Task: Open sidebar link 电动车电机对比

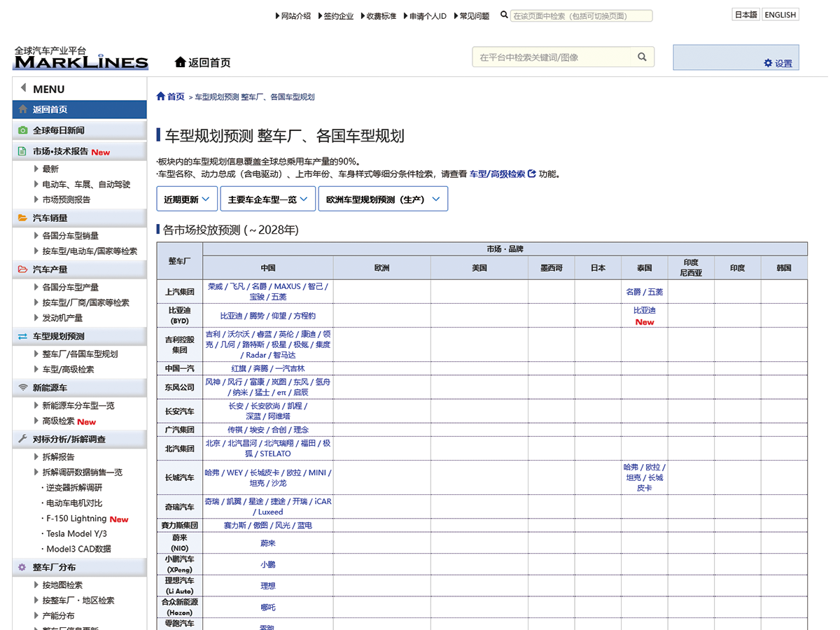Action: [73, 503]
